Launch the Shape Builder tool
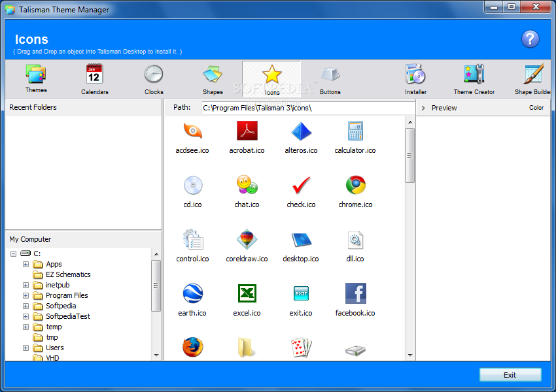Image resolution: width=556 pixels, height=392 pixels. 533,80
